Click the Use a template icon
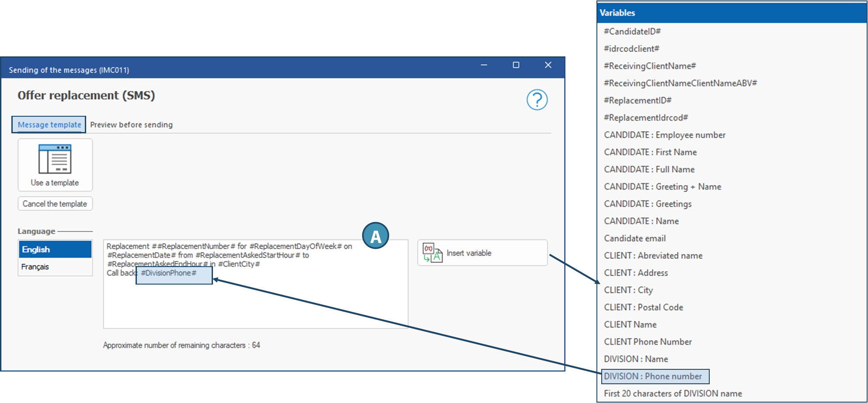The image size is (868, 403). (55, 160)
